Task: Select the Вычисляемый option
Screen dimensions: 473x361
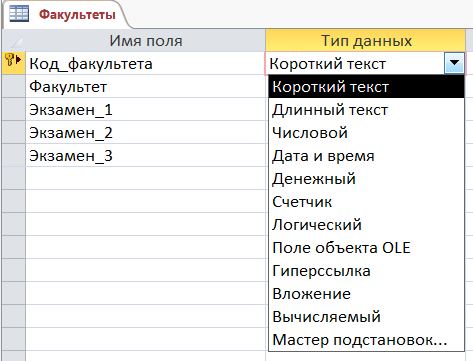Action: (x=366, y=317)
